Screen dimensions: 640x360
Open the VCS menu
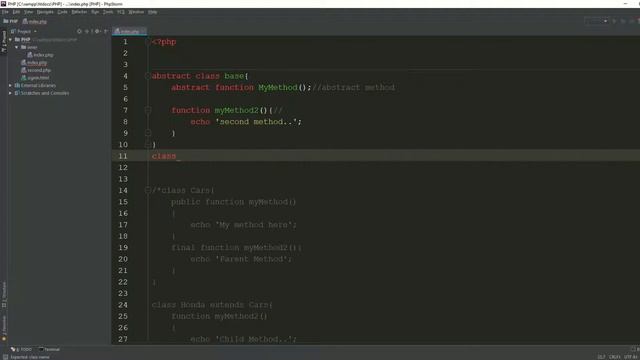click(121, 12)
